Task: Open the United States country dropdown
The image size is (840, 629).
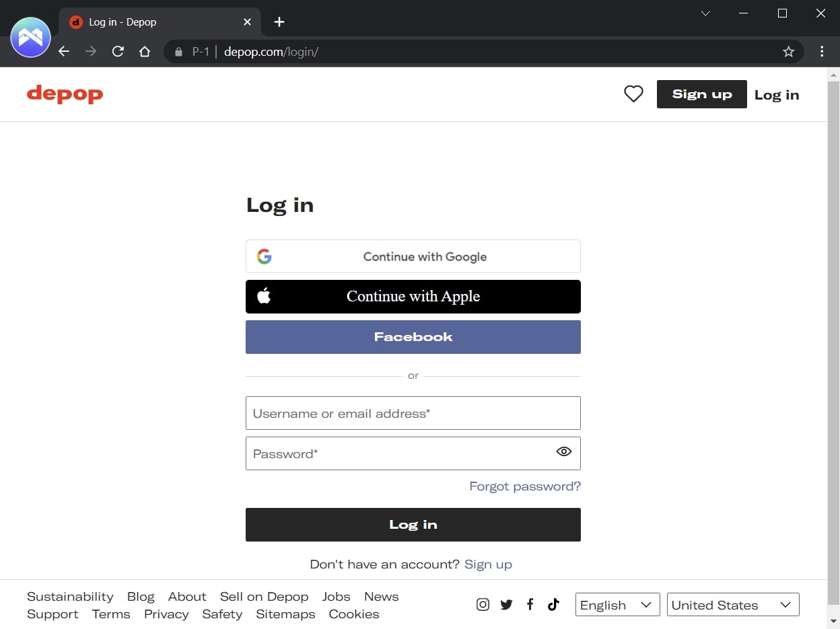Action: (733, 605)
